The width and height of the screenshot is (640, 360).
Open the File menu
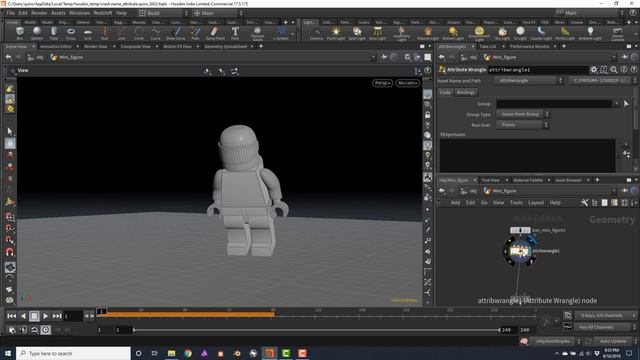(x=11, y=13)
